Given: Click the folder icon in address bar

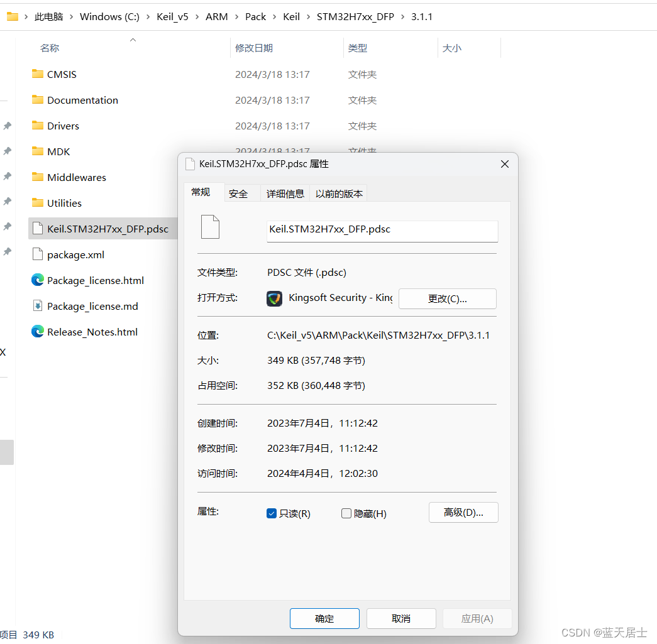Looking at the screenshot, I should [x=13, y=16].
